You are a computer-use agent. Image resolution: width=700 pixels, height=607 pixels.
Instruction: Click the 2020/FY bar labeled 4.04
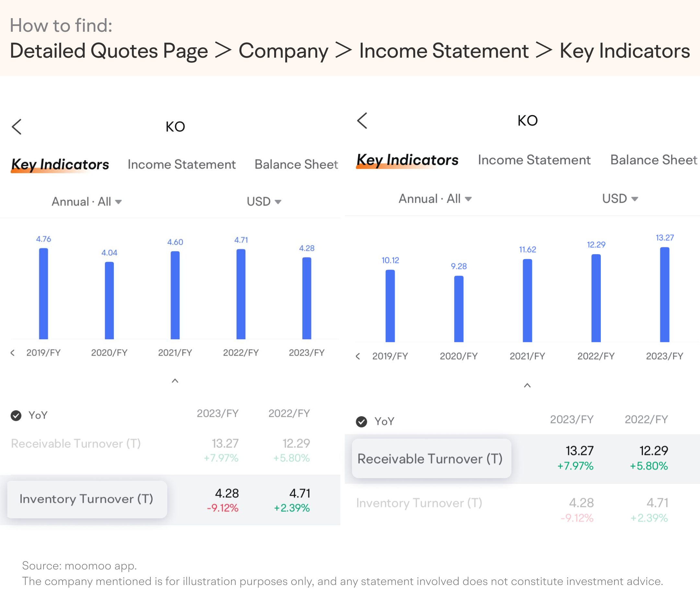(x=109, y=300)
